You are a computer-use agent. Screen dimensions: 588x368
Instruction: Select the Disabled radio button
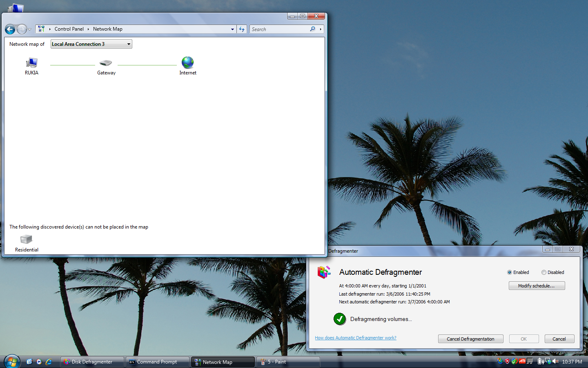(544, 272)
